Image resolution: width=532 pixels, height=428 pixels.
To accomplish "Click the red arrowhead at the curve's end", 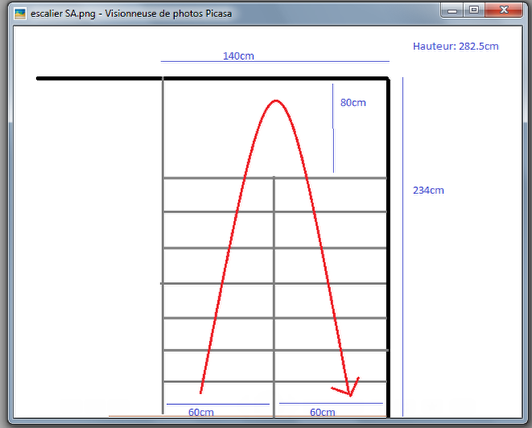I will pos(347,388).
